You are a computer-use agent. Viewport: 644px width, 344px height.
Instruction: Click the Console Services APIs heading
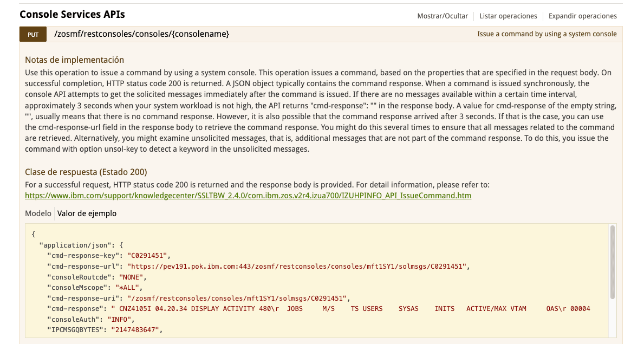72,15
